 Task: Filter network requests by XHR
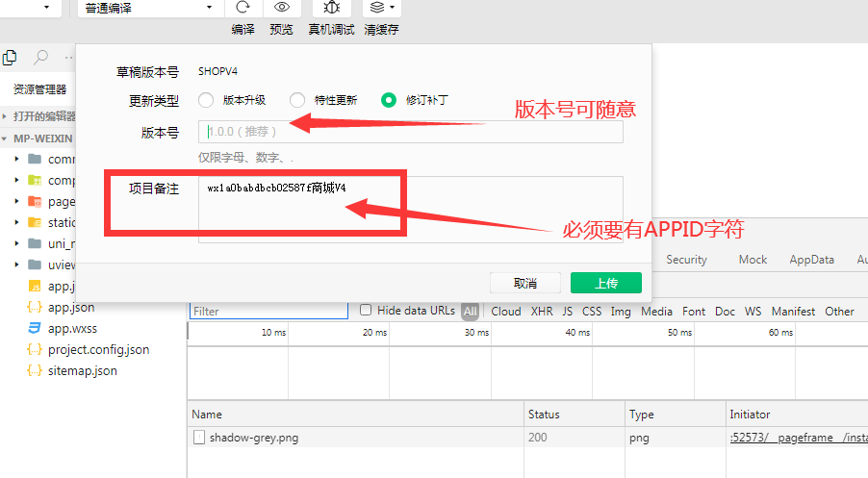tap(542, 312)
